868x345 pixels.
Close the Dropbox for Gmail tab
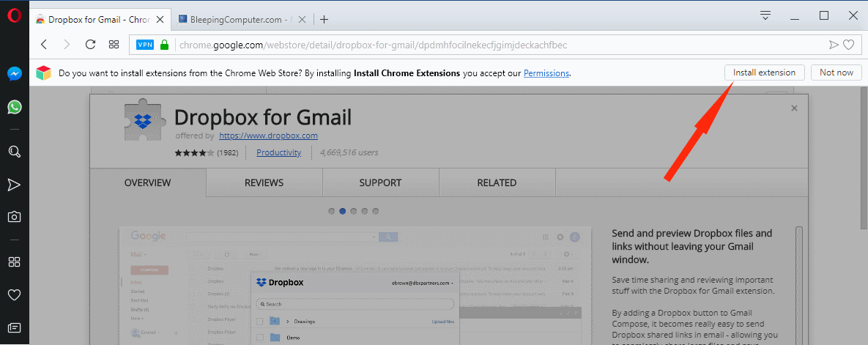(x=160, y=19)
